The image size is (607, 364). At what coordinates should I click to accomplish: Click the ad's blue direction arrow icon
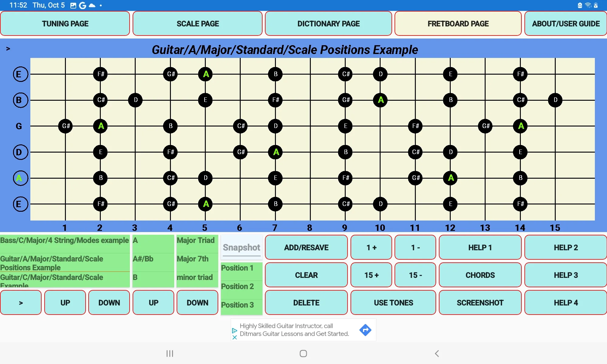coord(365,330)
